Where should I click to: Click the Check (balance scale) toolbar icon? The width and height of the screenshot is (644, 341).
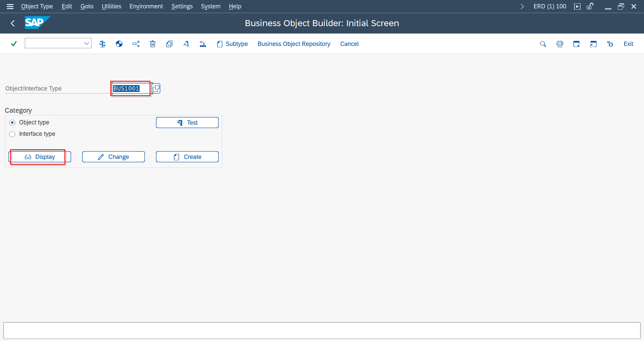coord(102,44)
